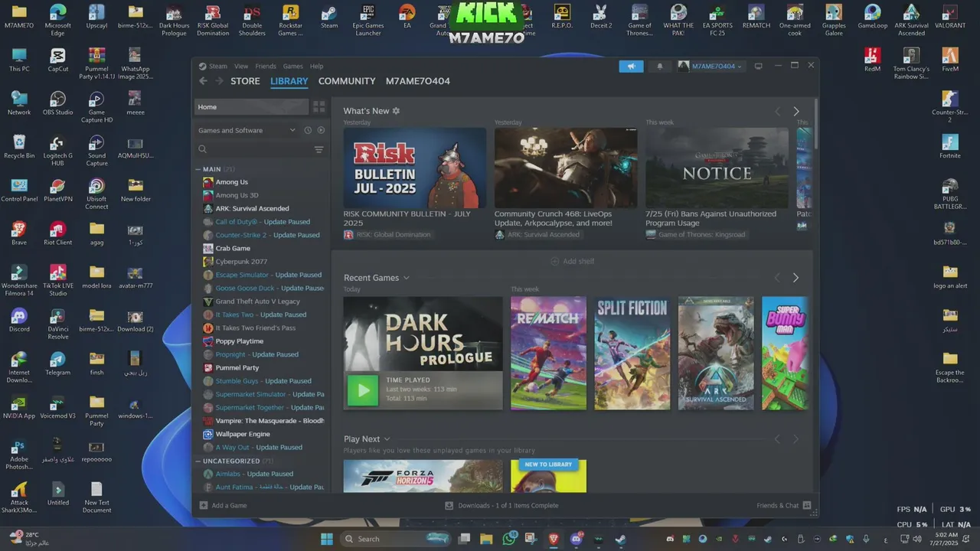The height and width of the screenshot is (551, 980).
Task: Open the REMATCH game cover
Action: pyautogui.click(x=548, y=354)
